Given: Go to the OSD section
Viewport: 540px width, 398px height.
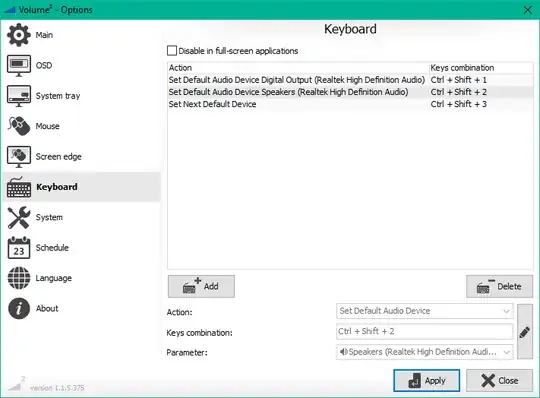Looking at the screenshot, I should [x=44, y=65].
